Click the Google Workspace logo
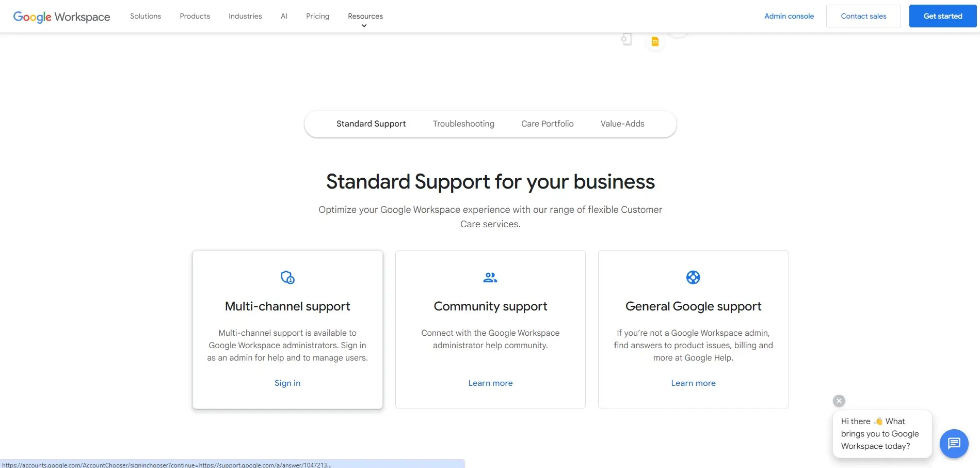980x468 pixels. pyautogui.click(x=61, y=17)
